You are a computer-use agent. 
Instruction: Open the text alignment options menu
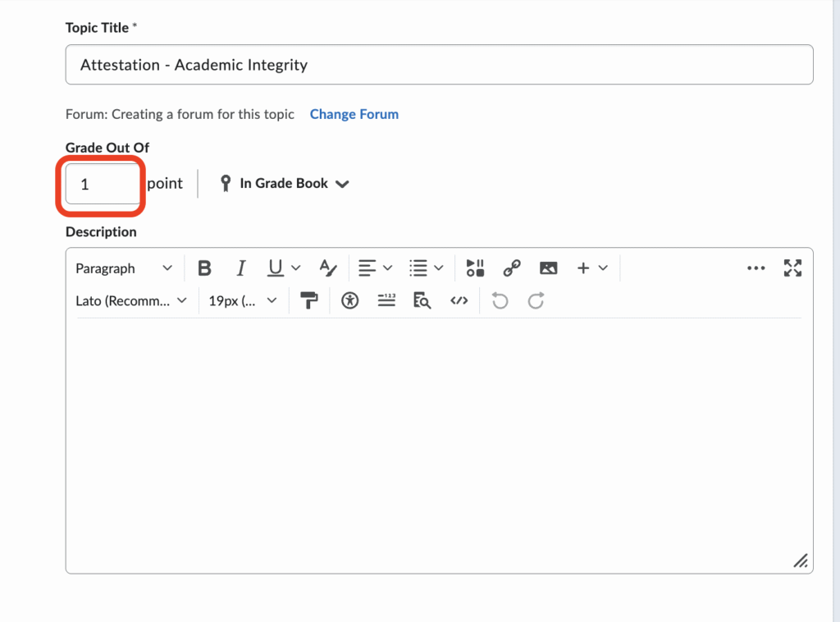375,268
